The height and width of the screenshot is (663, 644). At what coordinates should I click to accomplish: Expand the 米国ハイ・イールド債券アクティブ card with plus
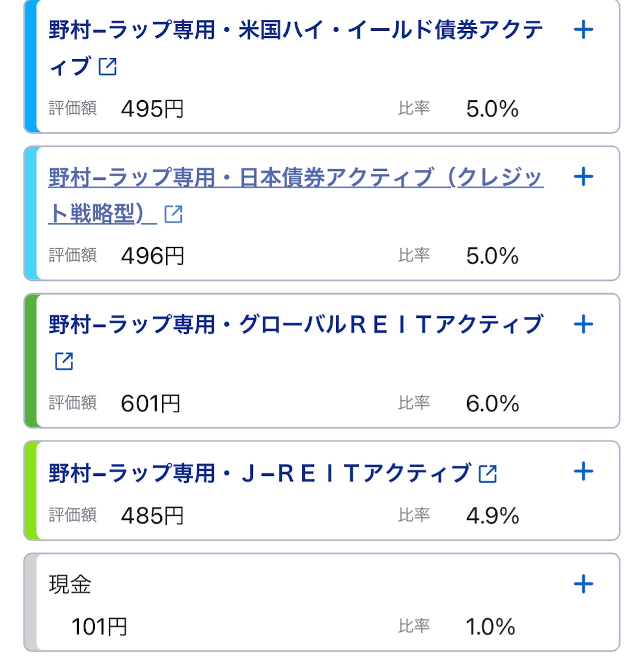[x=583, y=30]
